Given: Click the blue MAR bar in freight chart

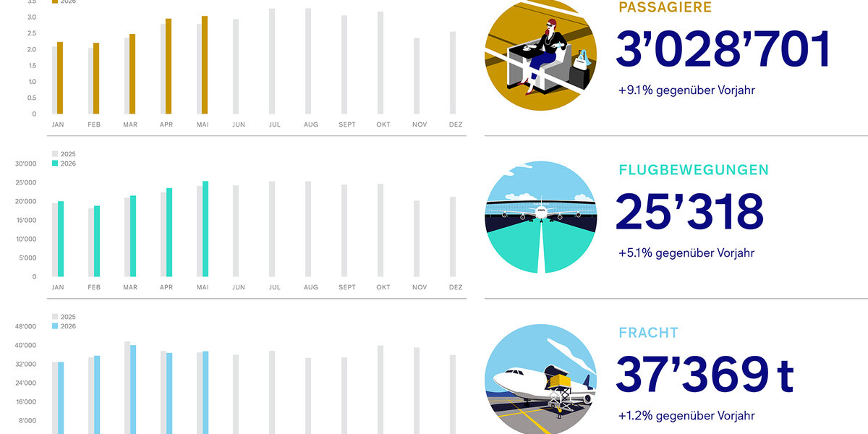Looking at the screenshot, I should click(133, 389).
